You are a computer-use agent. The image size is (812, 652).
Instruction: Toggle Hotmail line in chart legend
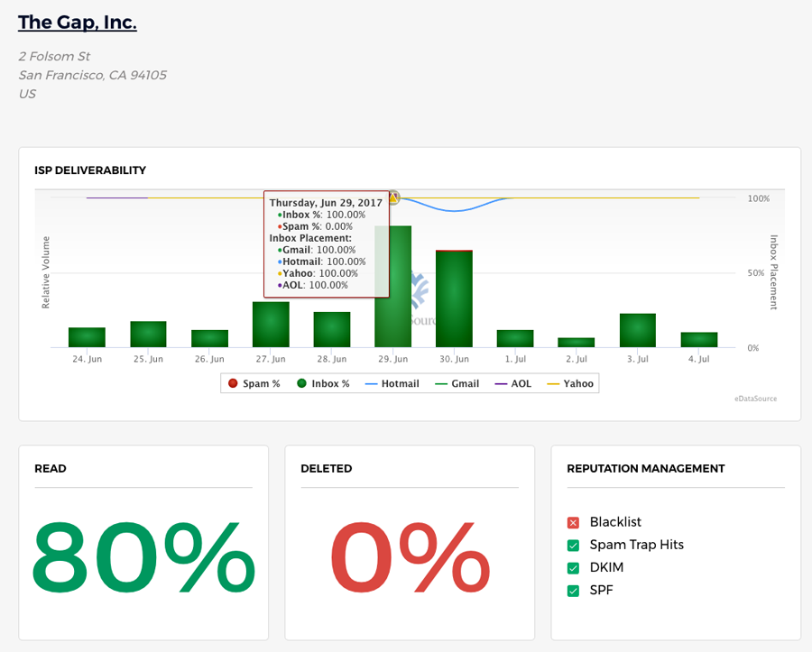pos(392,383)
